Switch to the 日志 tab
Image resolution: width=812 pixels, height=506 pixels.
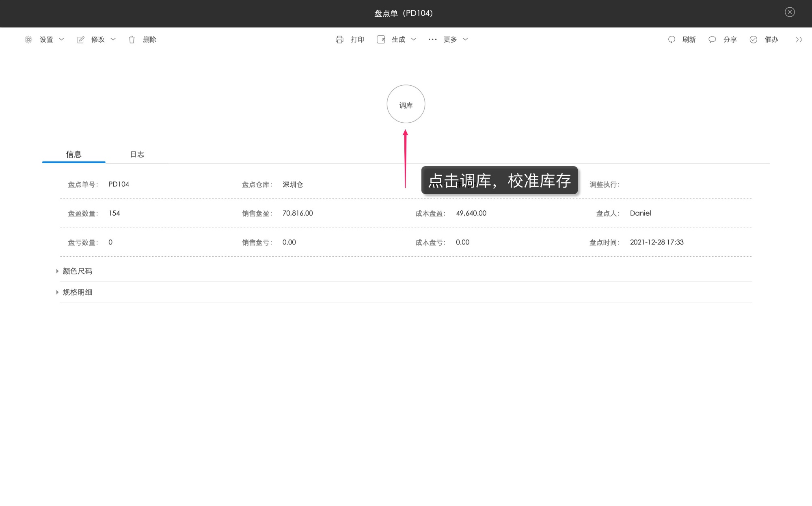click(x=137, y=154)
